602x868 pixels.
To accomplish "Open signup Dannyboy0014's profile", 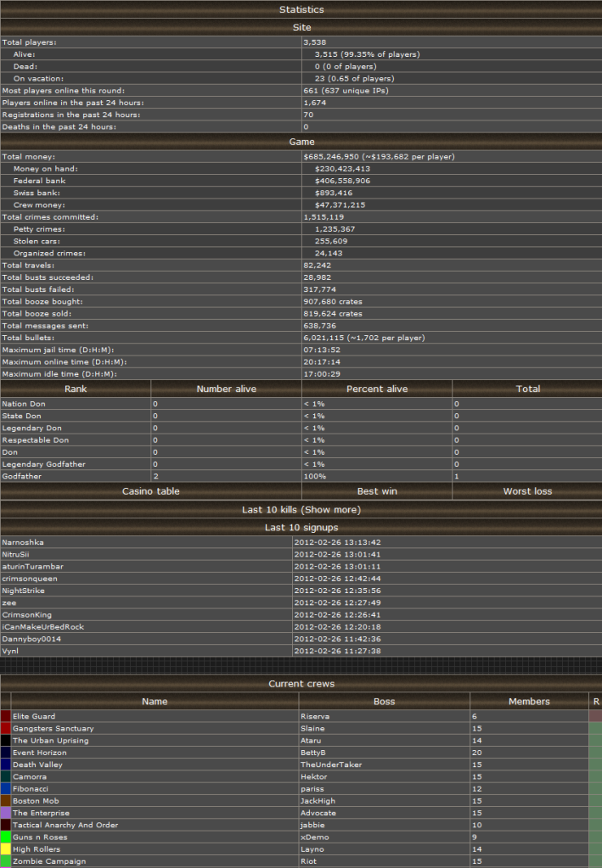I will click(31, 639).
